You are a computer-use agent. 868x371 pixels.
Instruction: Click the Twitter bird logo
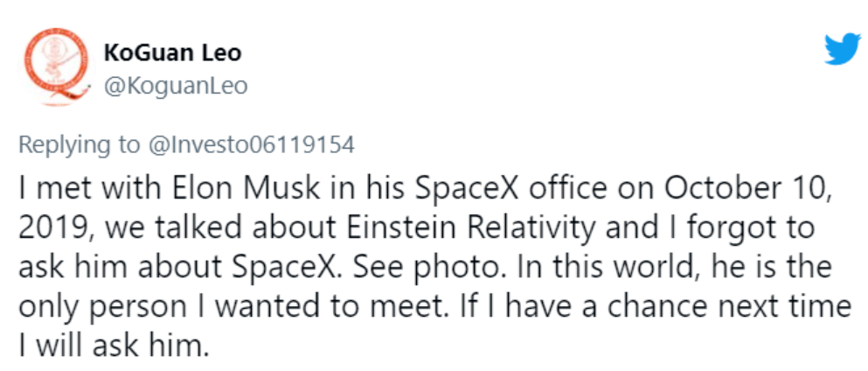pyautogui.click(x=843, y=51)
